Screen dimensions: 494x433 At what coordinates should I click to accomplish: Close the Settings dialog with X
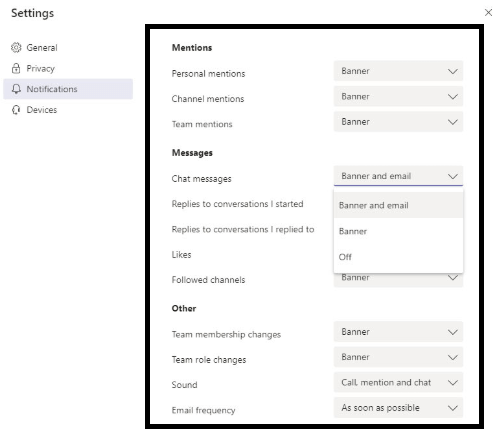click(488, 13)
